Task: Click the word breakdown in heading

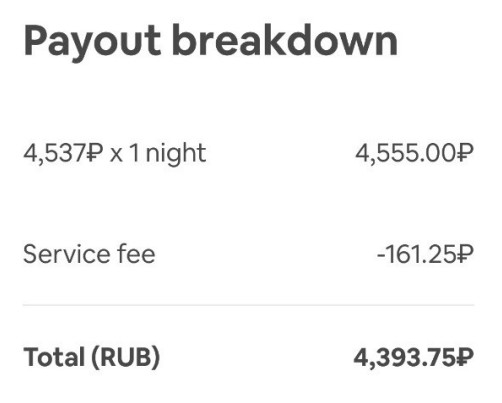Action: (285, 41)
